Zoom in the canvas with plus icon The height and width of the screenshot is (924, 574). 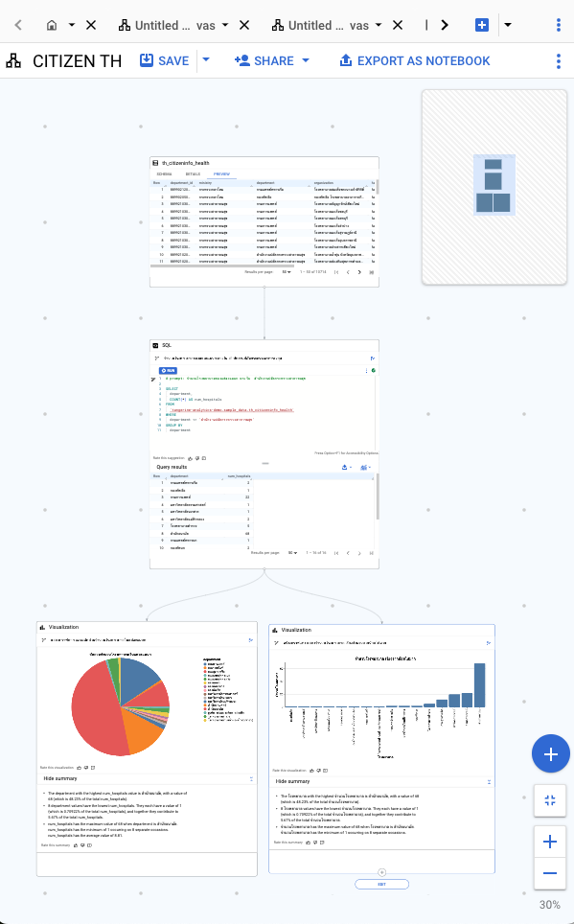[550, 842]
